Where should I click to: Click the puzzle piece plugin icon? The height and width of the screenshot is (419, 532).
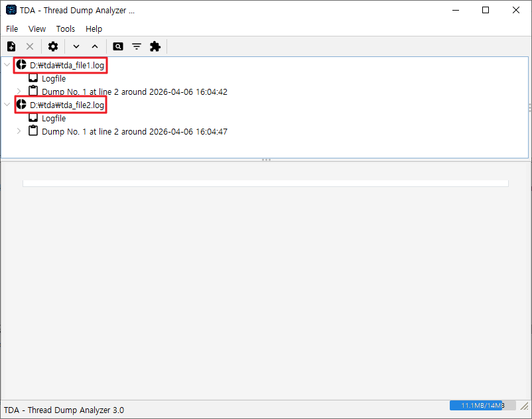click(155, 46)
